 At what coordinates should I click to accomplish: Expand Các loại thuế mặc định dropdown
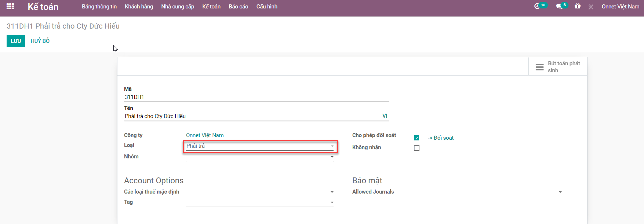click(259, 192)
